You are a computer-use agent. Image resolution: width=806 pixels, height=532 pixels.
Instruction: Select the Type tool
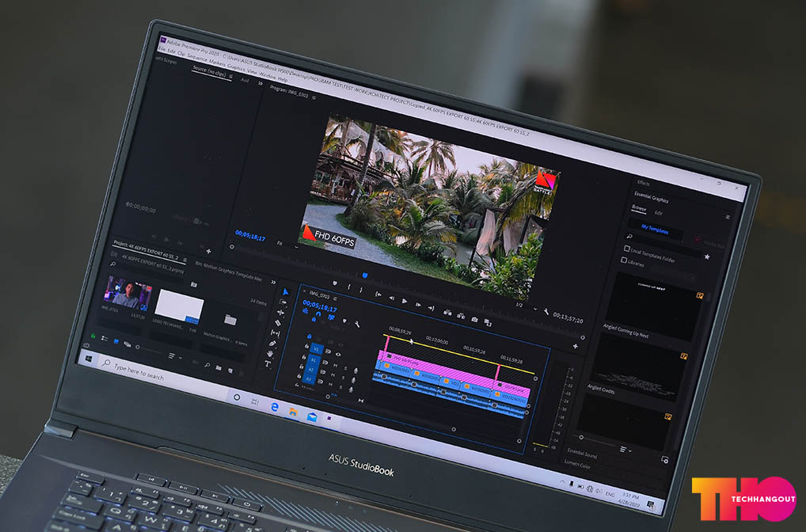[x=268, y=364]
